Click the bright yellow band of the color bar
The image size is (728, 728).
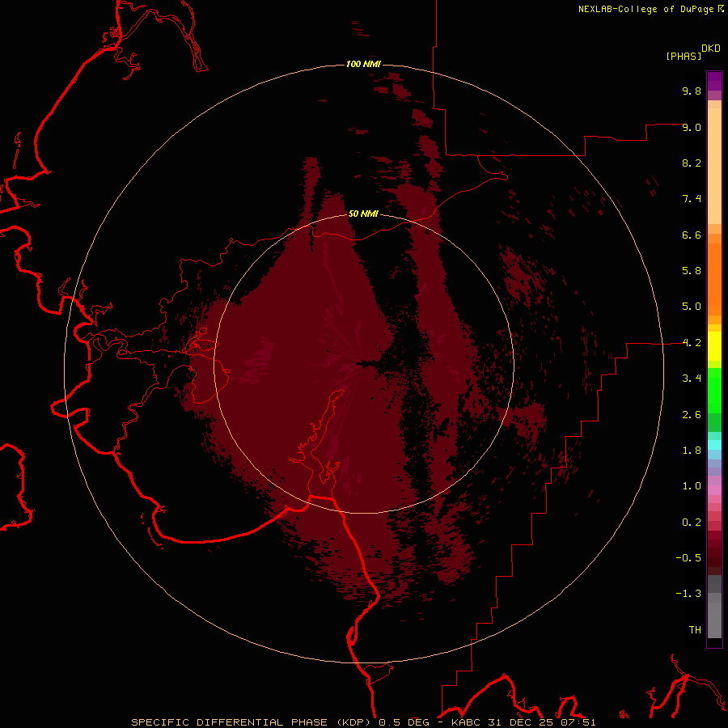click(714, 346)
